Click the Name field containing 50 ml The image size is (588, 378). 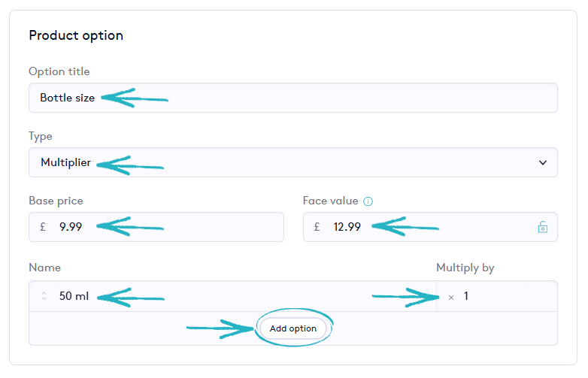(x=74, y=296)
